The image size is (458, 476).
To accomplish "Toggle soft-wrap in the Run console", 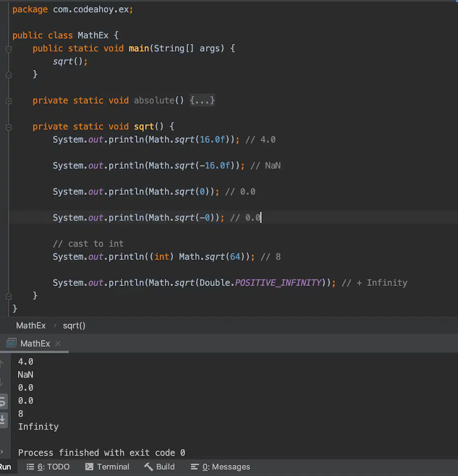I will (3, 402).
